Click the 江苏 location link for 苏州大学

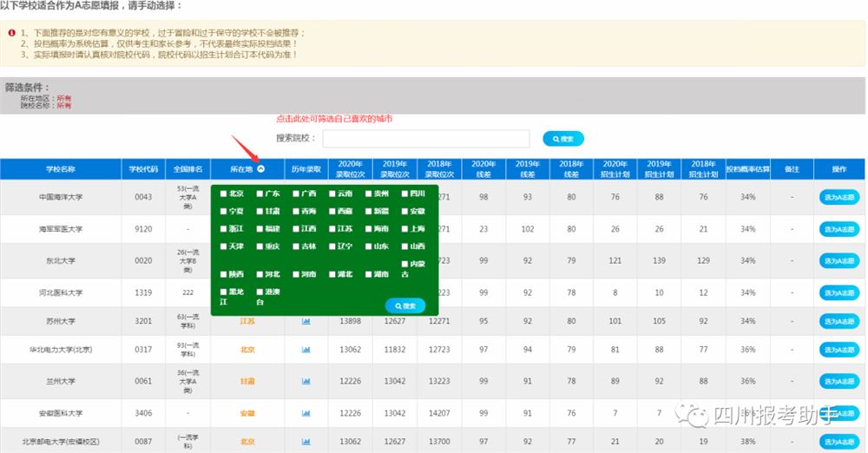coord(247,321)
